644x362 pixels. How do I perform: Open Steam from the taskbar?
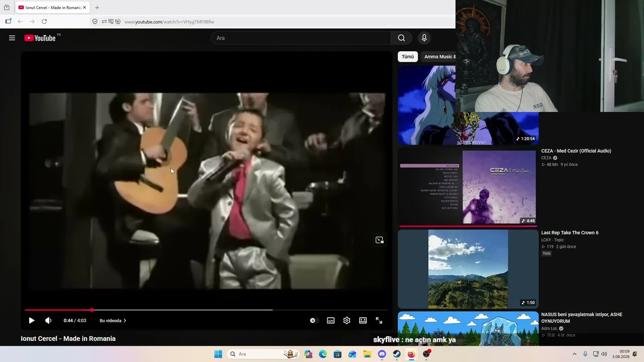tap(396, 354)
